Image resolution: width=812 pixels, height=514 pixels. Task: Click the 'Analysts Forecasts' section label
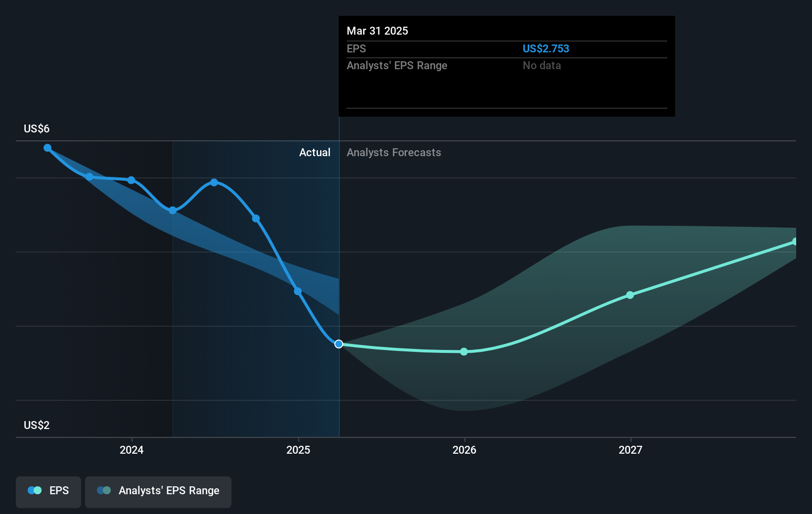(394, 153)
